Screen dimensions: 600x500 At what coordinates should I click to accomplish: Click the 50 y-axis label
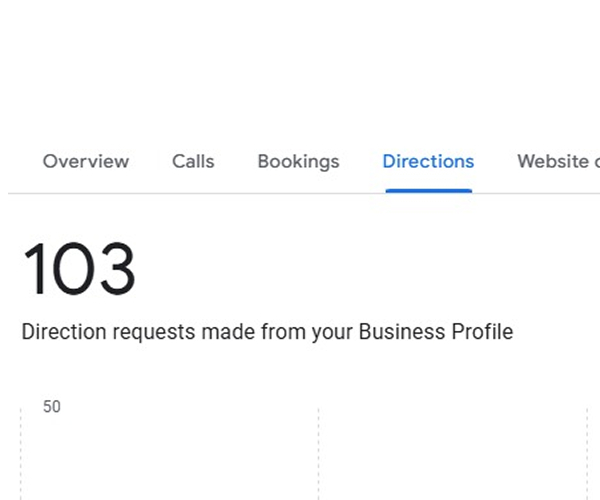(x=52, y=407)
